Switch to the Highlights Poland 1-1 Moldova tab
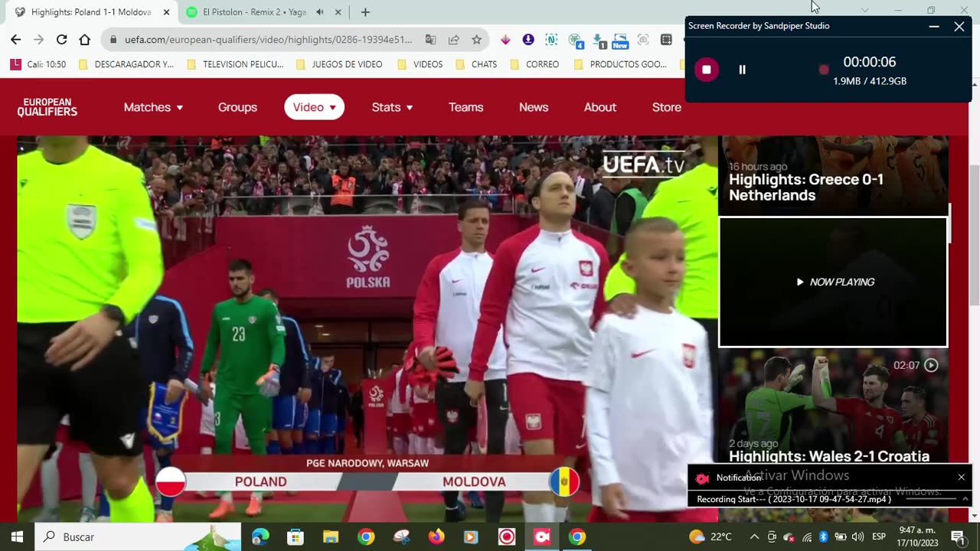The width and height of the screenshot is (980, 551). click(91, 12)
